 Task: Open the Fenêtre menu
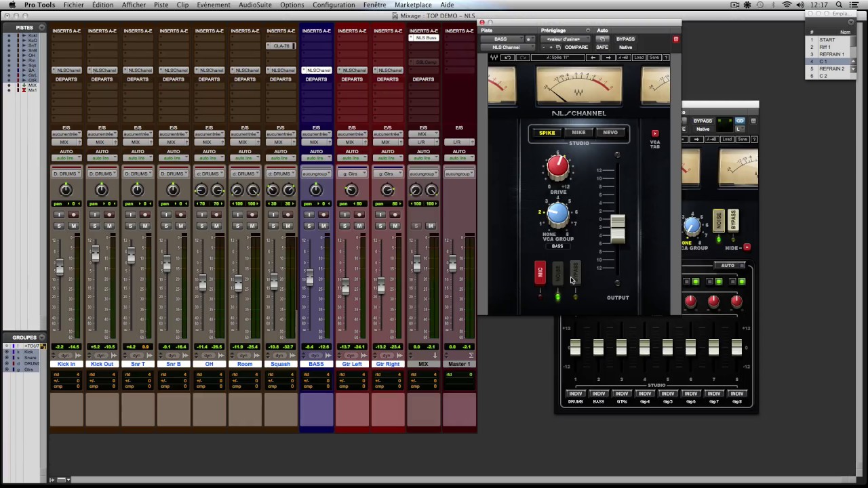tap(374, 5)
